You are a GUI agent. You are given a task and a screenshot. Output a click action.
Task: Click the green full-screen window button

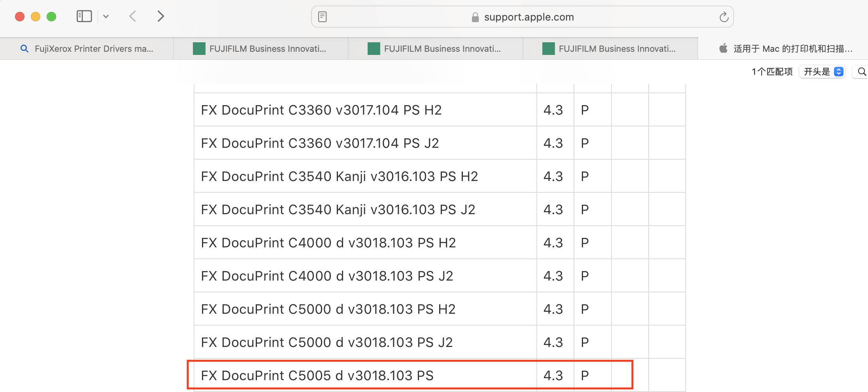pos(51,17)
